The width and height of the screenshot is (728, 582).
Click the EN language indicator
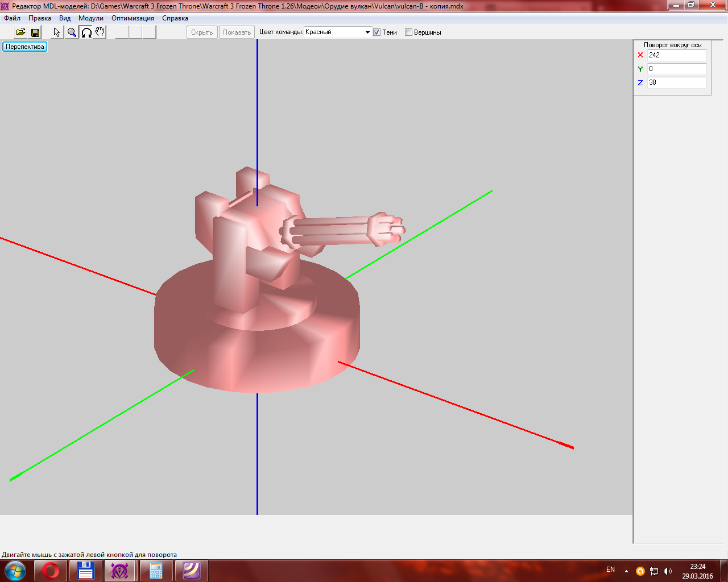[610, 569]
